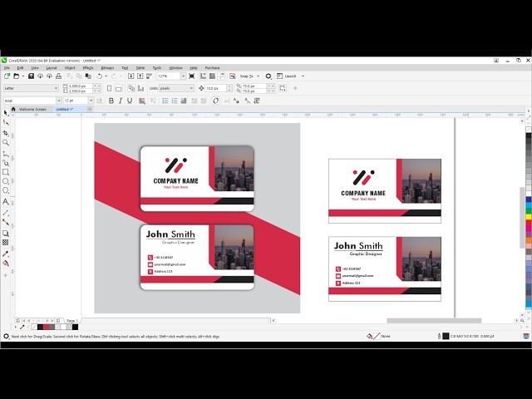Screen dimensions: 532x399
Task: Click the Page 1 tab
Action: [72, 320]
